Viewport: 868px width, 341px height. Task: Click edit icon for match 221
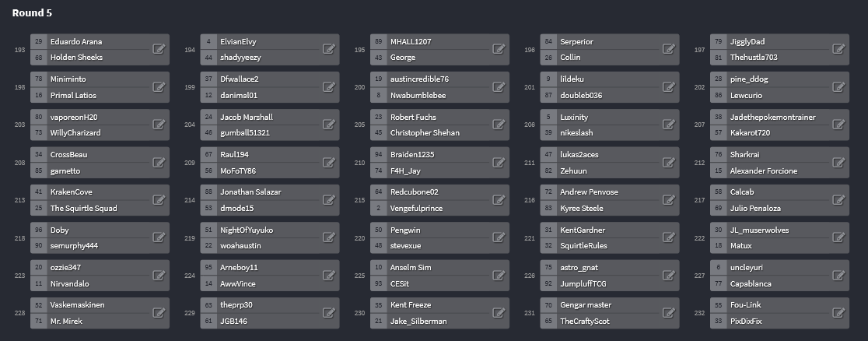[669, 237]
